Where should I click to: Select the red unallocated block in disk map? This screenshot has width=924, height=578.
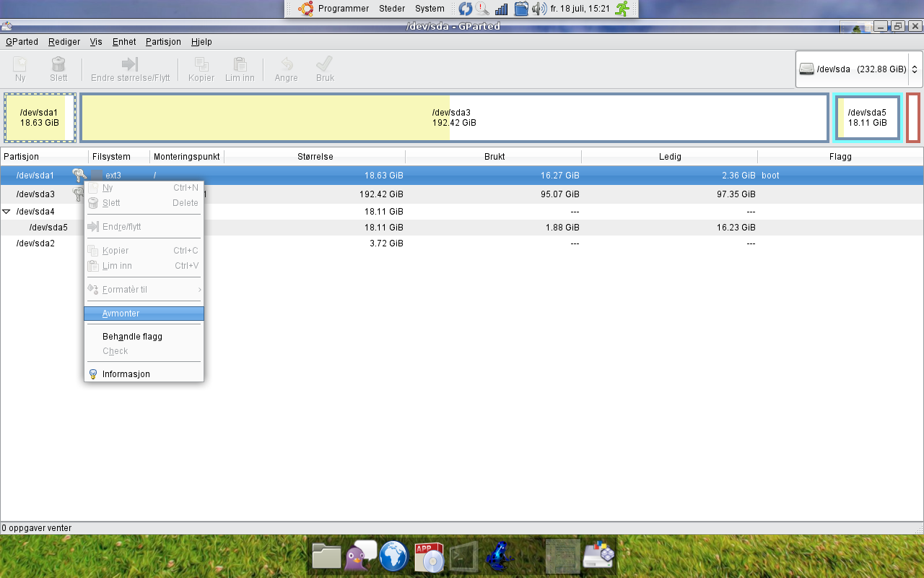(x=913, y=118)
